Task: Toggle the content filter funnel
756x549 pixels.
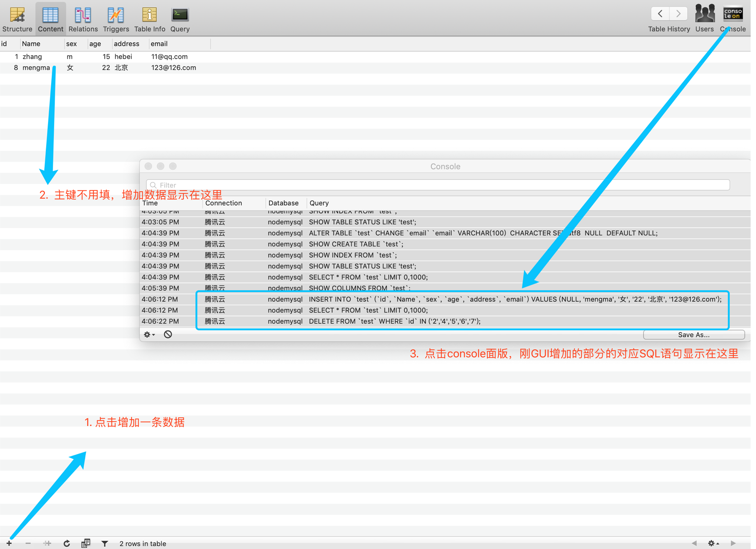Action: click(104, 543)
